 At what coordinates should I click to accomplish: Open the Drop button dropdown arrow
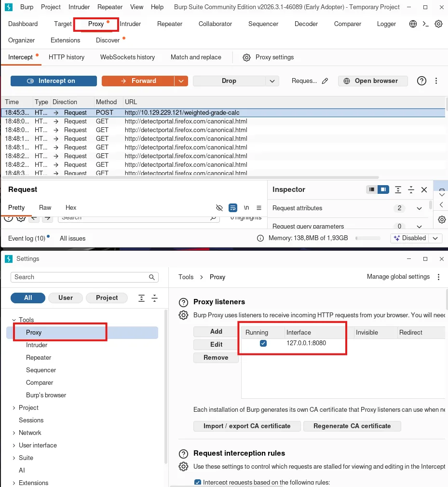tap(272, 81)
